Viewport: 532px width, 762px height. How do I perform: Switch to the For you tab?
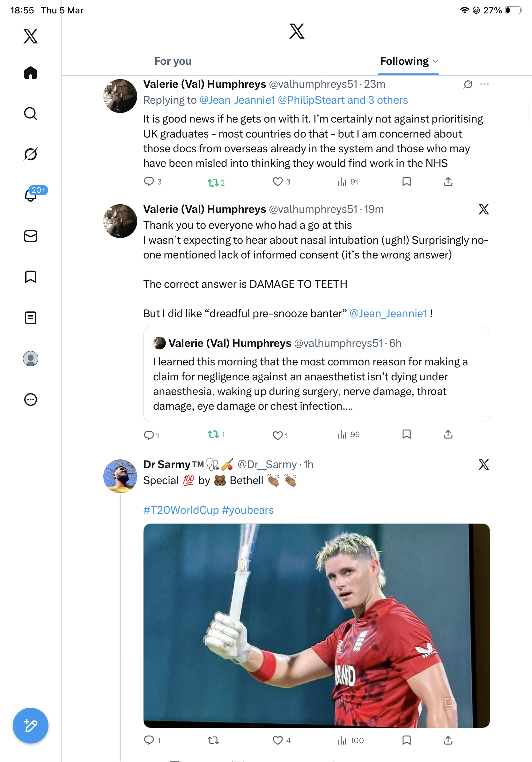173,61
